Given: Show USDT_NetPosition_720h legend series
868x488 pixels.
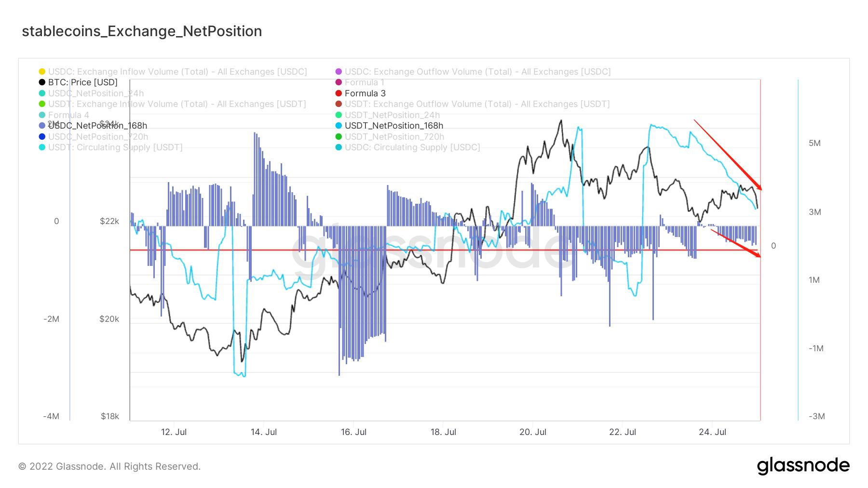Looking at the screenshot, I should [394, 137].
